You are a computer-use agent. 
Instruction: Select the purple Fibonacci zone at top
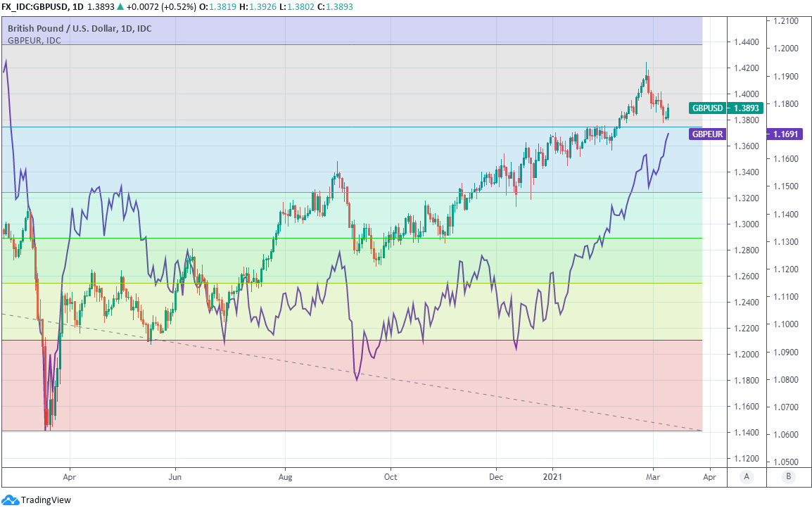click(352, 30)
